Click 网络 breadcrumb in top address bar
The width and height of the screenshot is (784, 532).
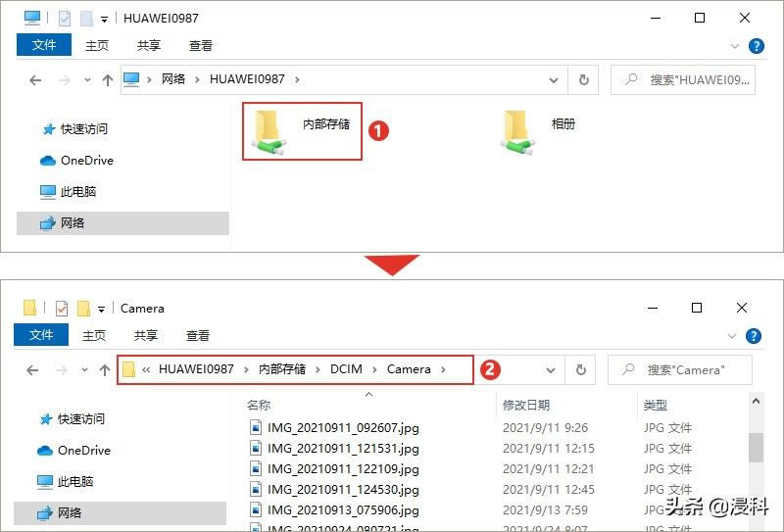click(x=173, y=79)
